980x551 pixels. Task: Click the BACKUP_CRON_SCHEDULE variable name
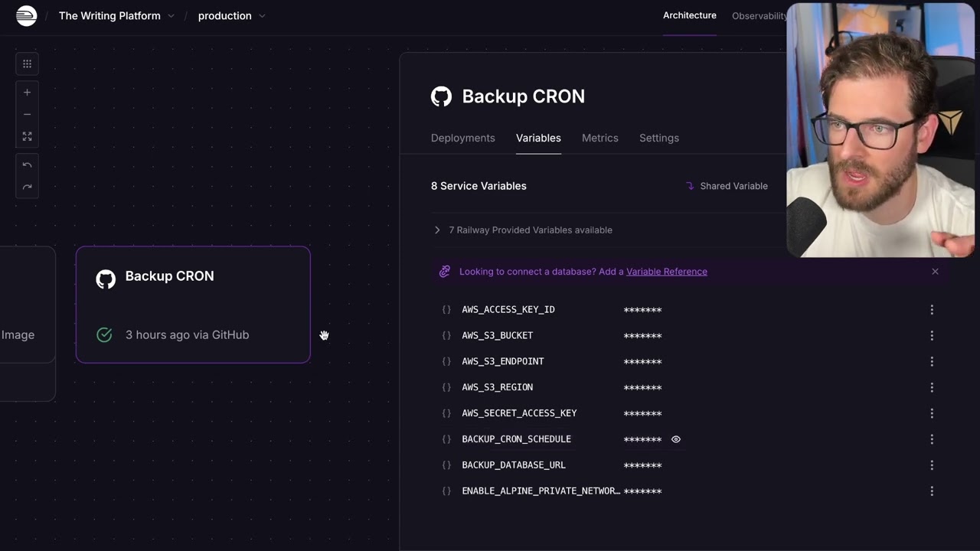click(517, 439)
